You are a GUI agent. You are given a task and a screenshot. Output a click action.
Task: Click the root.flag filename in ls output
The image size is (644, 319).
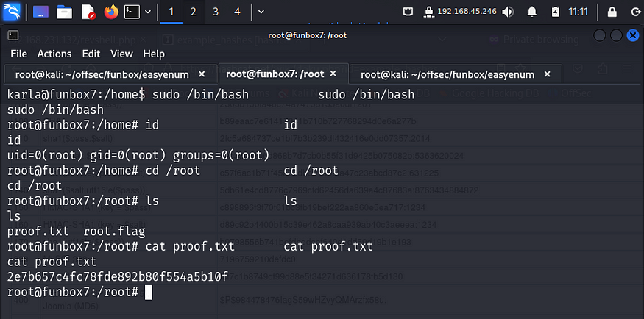coord(114,232)
